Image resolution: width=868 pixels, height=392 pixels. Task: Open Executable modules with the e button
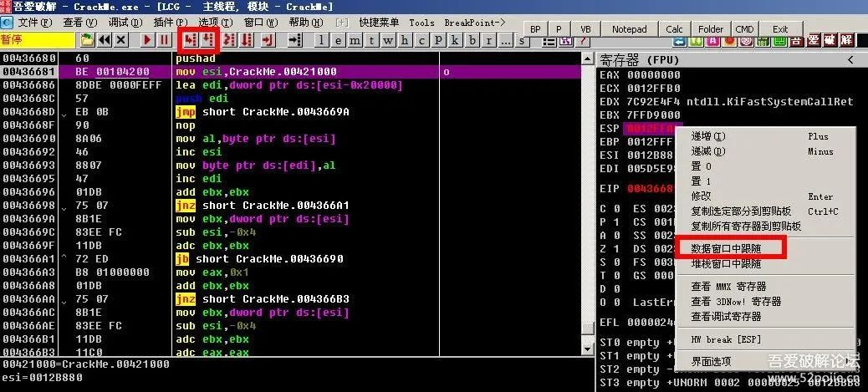338,40
